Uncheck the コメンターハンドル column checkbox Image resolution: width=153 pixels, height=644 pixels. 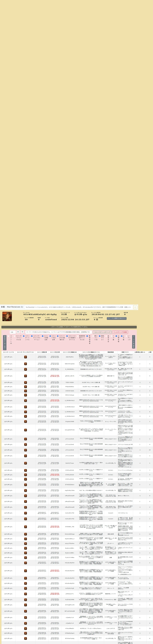[x=24, y=336]
